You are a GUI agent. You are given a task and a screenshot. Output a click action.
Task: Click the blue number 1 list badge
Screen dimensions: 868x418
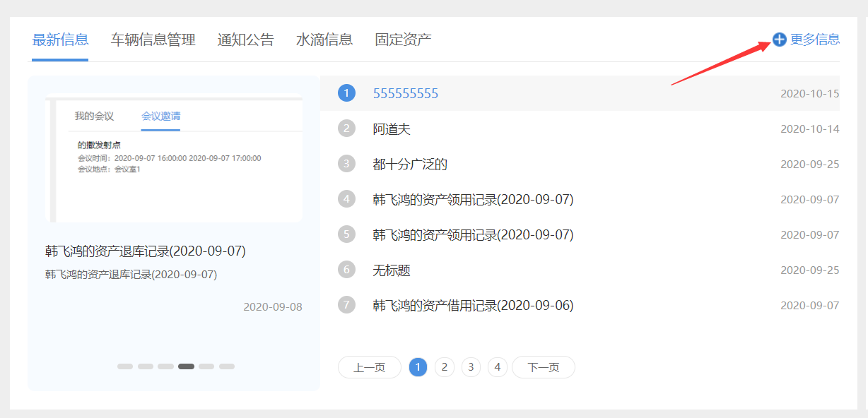pyautogui.click(x=346, y=93)
